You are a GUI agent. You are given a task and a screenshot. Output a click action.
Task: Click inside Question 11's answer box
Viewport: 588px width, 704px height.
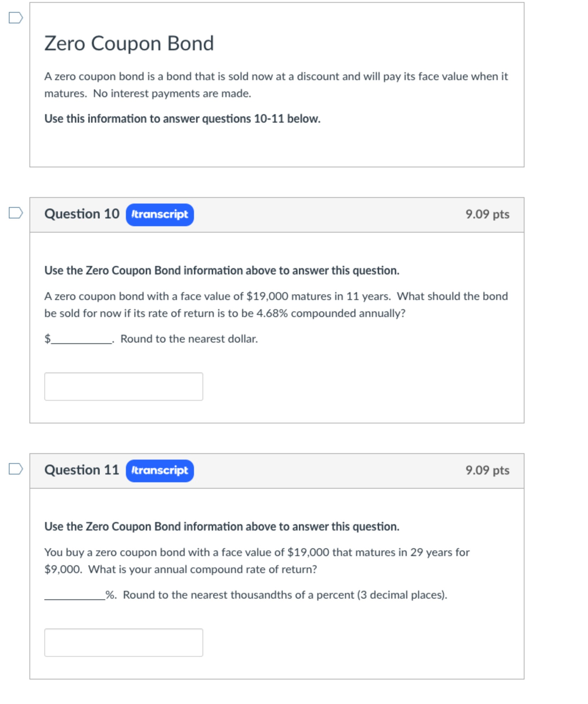point(123,643)
